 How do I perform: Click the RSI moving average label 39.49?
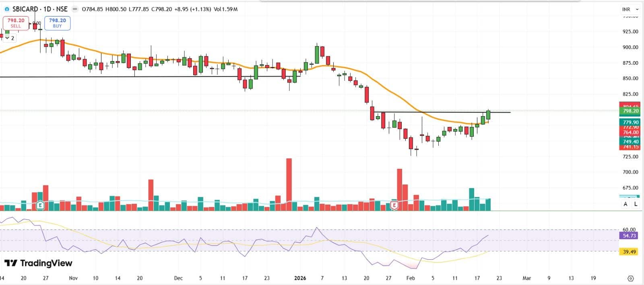pos(629,252)
